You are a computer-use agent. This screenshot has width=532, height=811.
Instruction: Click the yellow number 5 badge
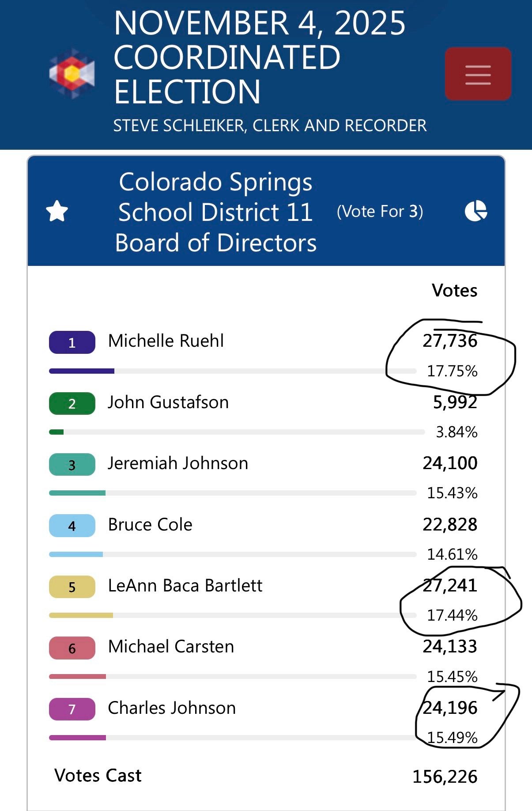tap(72, 587)
